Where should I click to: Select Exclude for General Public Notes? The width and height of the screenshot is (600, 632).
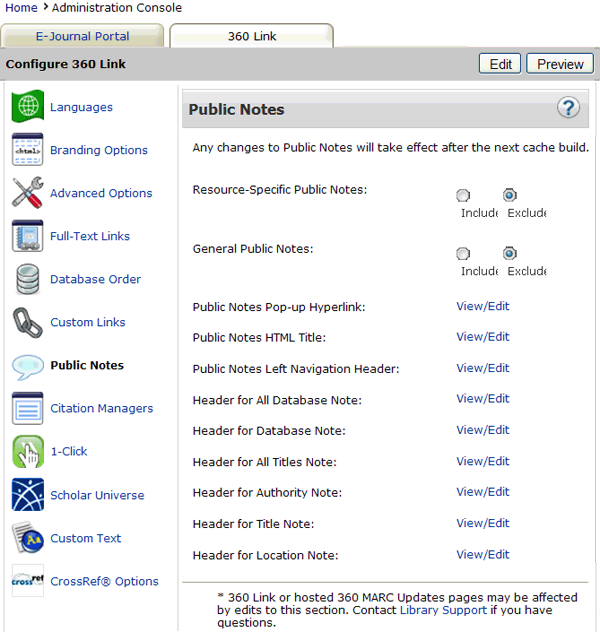510,253
